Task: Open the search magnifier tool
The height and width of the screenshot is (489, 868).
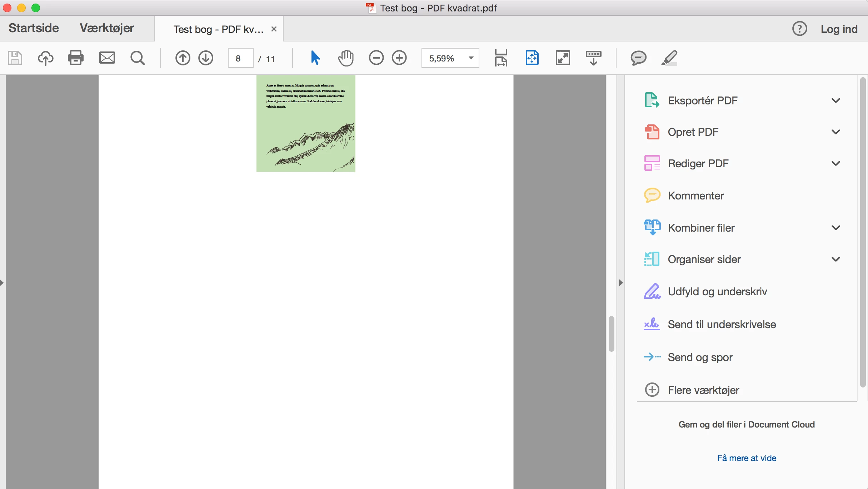Action: (138, 58)
